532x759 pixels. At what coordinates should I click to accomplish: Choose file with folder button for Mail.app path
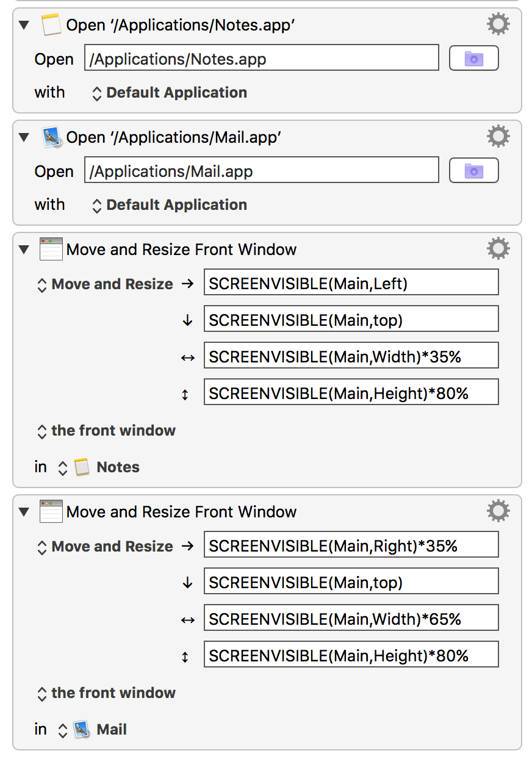(473, 171)
